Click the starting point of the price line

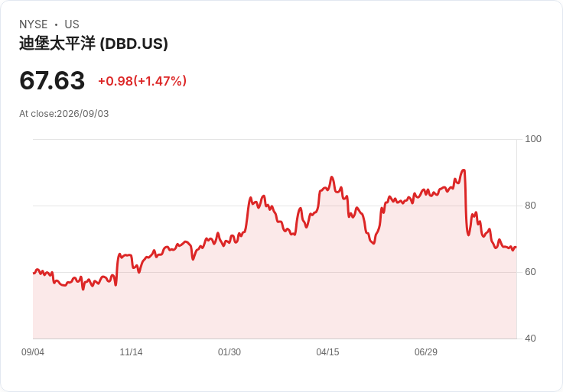(x=34, y=274)
